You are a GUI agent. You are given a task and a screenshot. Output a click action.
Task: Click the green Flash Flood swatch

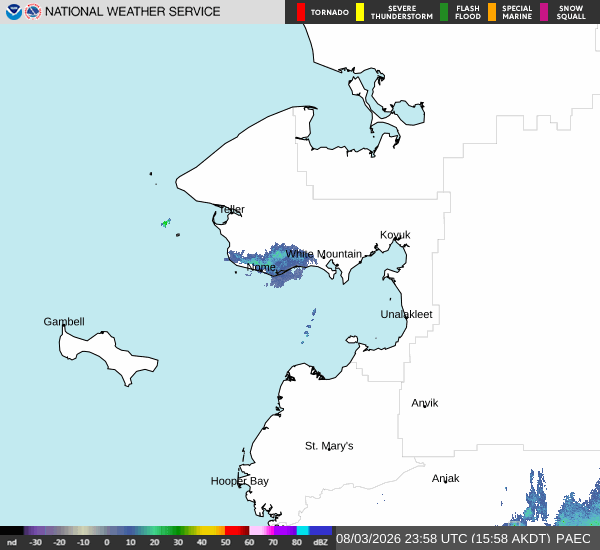[444, 12]
